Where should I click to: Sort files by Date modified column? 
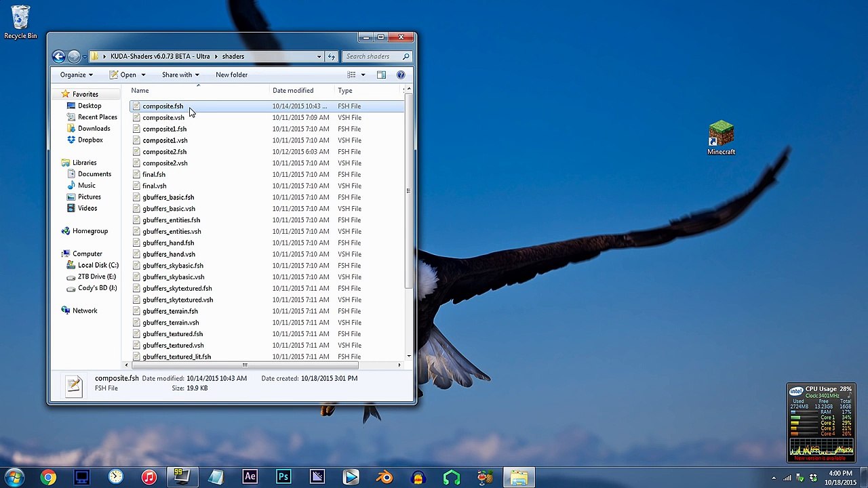(293, 90)
